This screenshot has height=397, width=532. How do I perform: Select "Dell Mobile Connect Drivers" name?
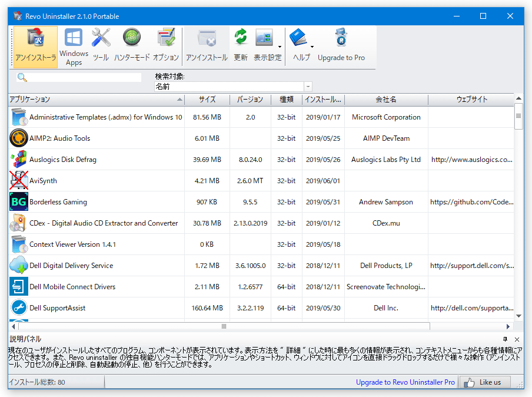[72, 287]
